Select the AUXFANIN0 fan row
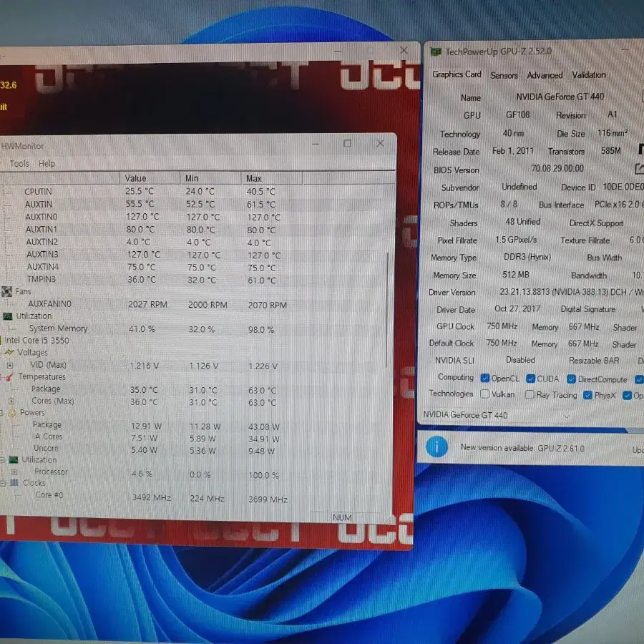644x644 pixels. pyautogui.click(x=197, y=304)
